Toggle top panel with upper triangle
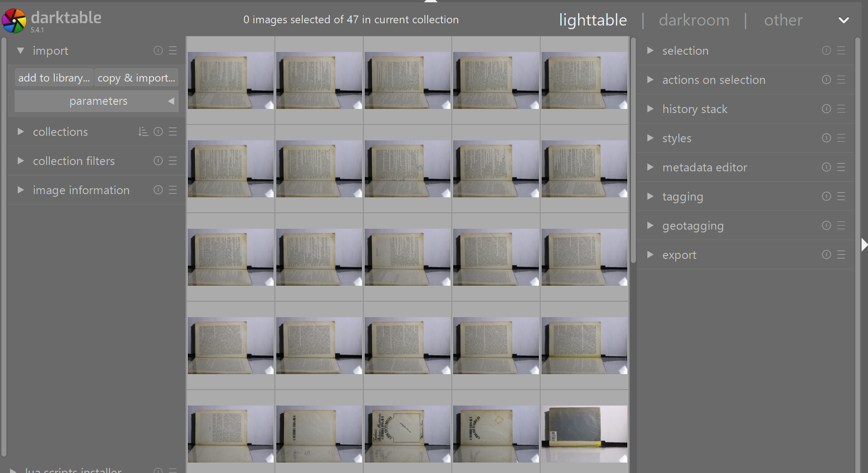The width and height of the screenshot is (868, 473). 431,1
